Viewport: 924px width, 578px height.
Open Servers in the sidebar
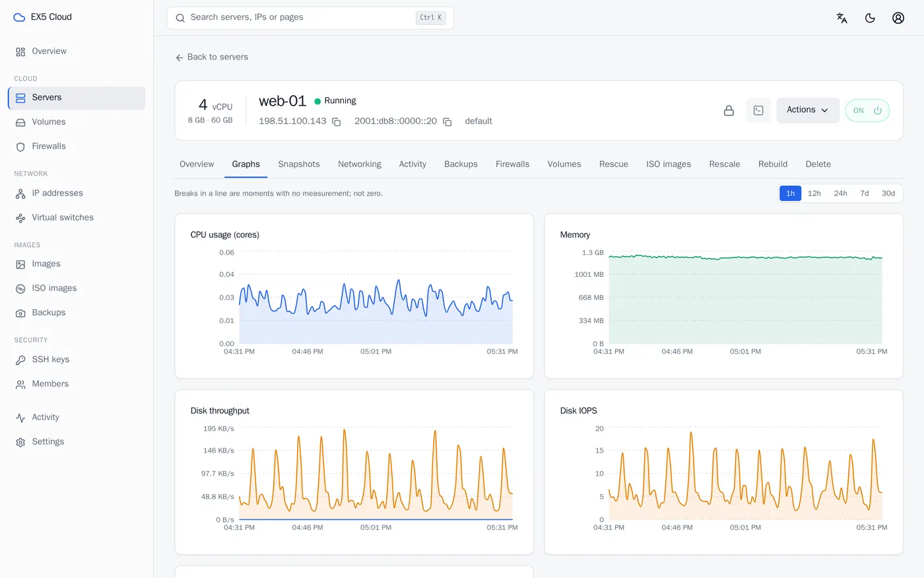[x=77, y=98]
